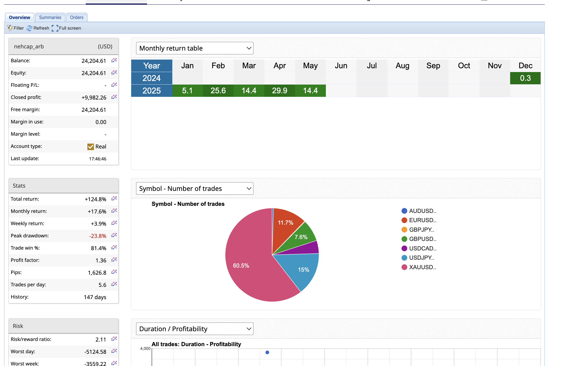
Task: Switch to the Orders tab
Action: click(x=76, y=17)
